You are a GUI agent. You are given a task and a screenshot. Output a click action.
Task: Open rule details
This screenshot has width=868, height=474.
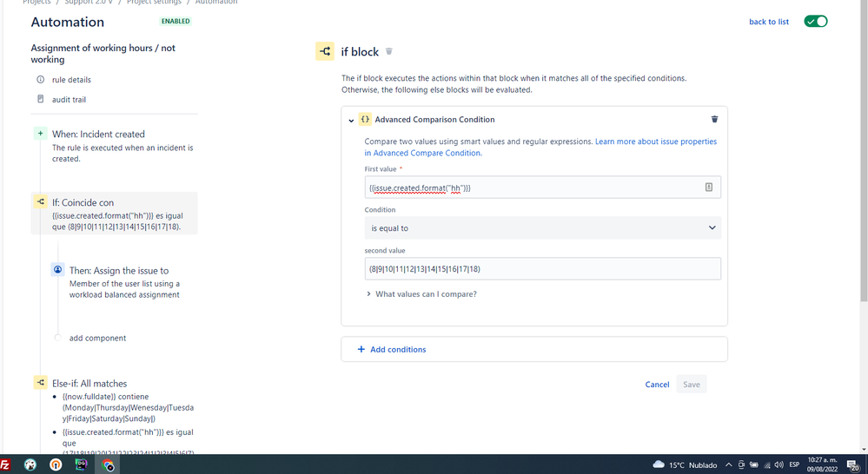click(x=71, y=80)
